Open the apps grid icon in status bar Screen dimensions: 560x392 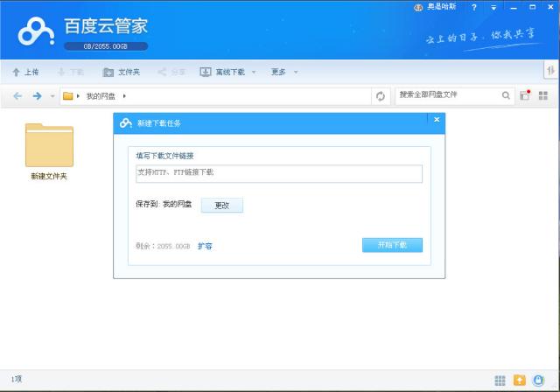point(500,381)
